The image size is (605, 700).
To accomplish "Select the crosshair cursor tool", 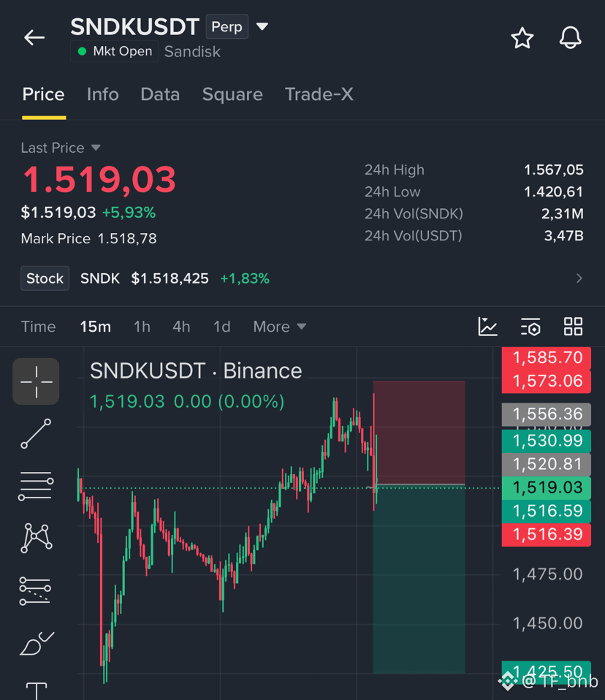I will tap(36, 381).
